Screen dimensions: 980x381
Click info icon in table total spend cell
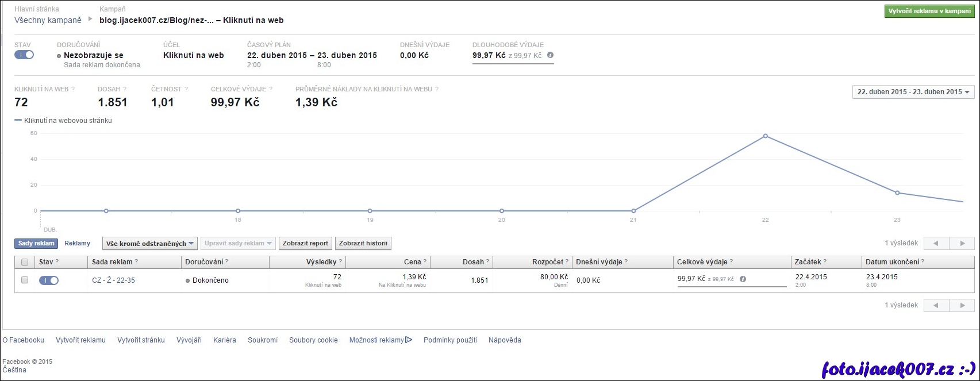click(743, 279)
